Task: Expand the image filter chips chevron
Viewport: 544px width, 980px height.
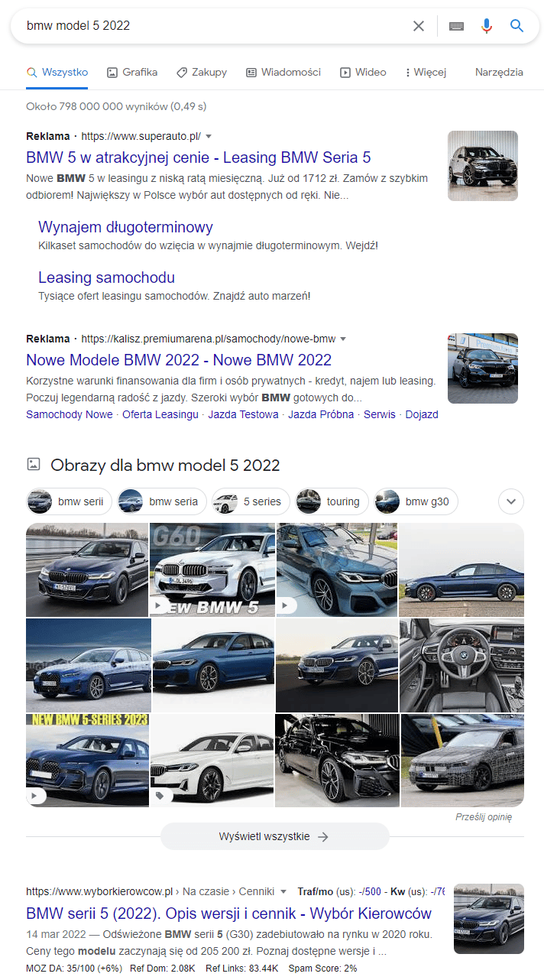Action: coord(511,502)
